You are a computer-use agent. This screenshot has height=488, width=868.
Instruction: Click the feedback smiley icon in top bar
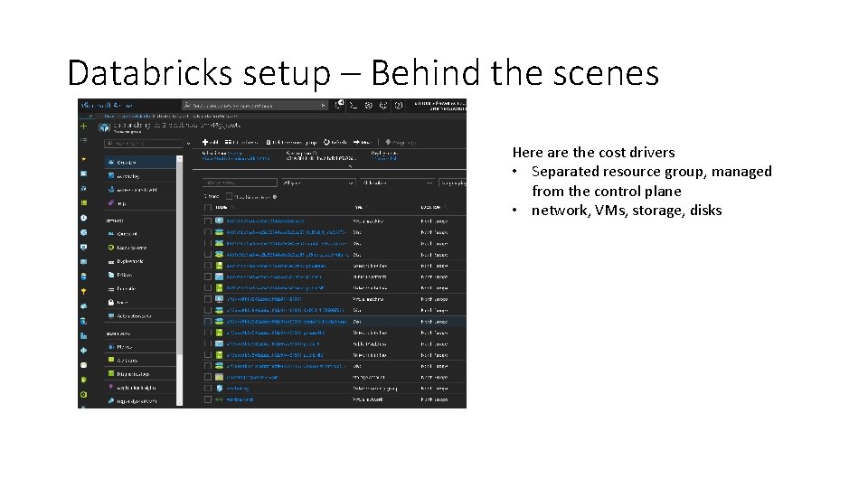(383, 105)
